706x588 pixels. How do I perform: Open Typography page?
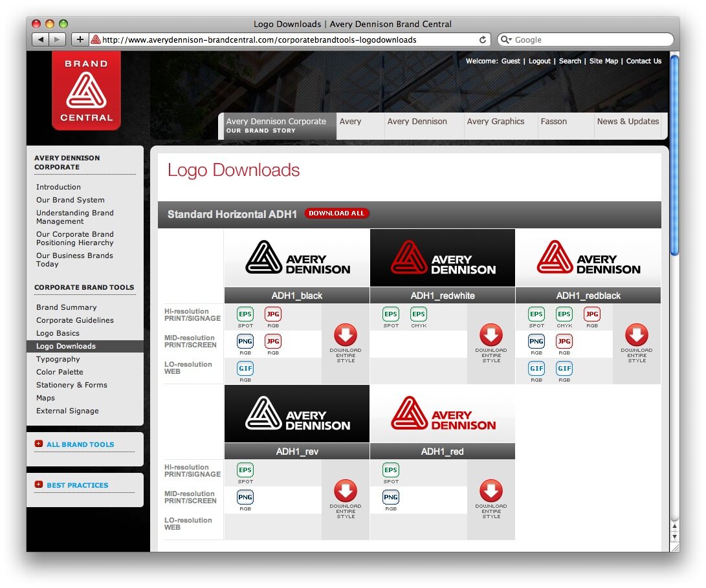58,359
